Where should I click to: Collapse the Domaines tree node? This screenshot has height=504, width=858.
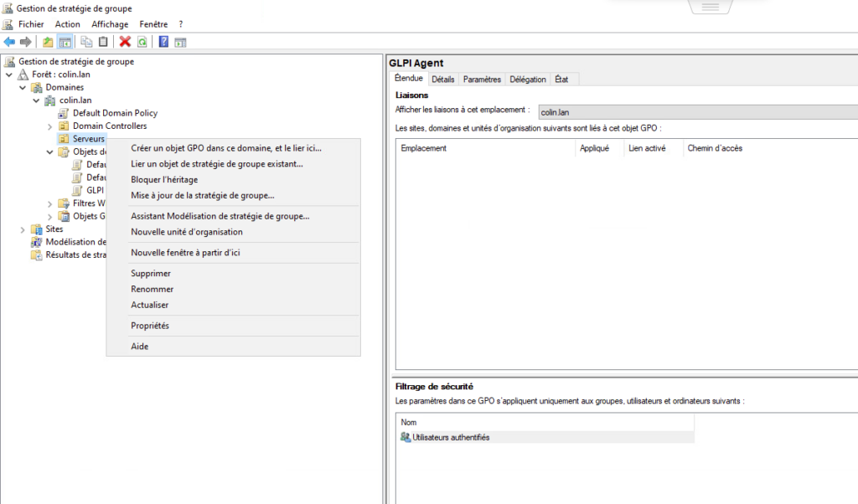[x=23, y=87]
